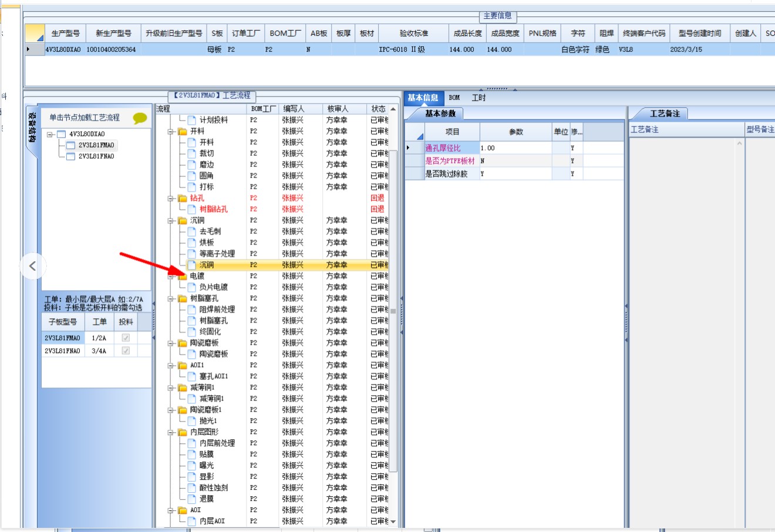Click the BOM工厂 column header in process grid
This screenshot has height=532, width=775.
point(263,109)
